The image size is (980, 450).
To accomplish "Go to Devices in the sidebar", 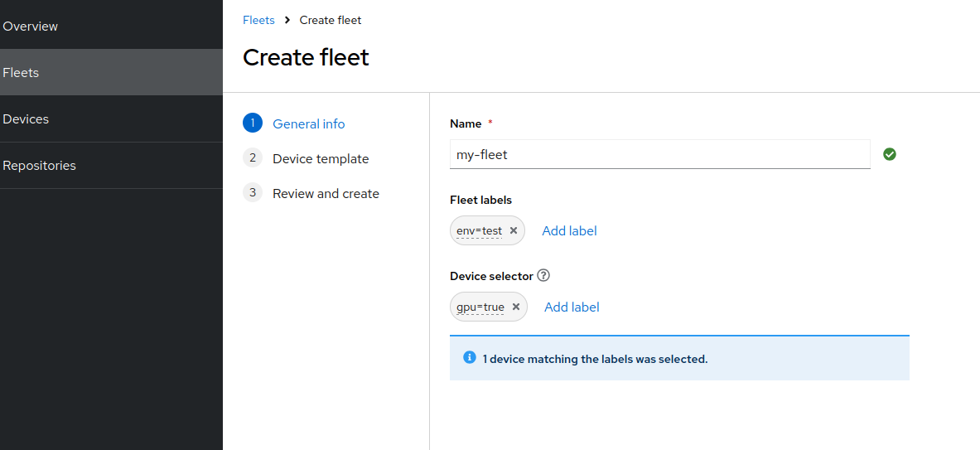I will [111, 119].
